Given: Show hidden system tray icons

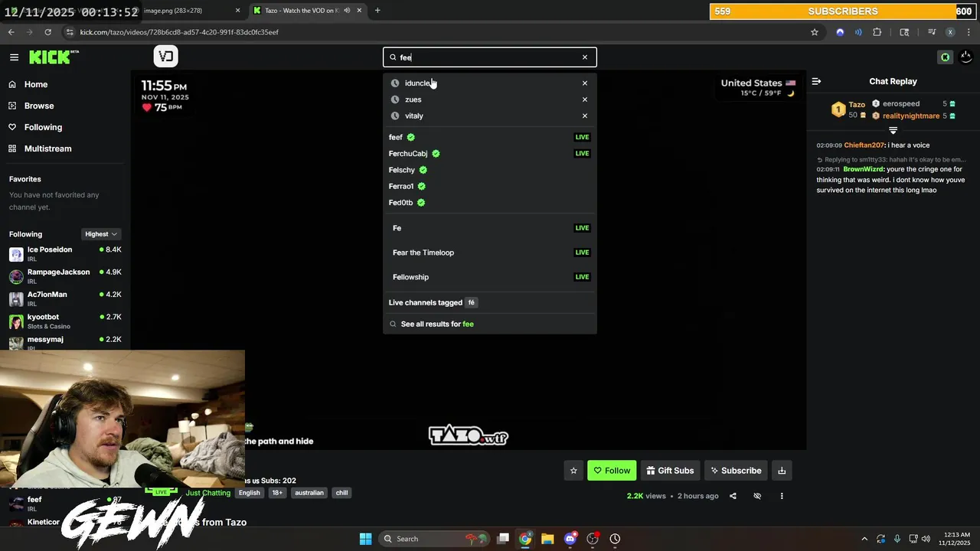Looking at the screenshot, I should 864,539.
